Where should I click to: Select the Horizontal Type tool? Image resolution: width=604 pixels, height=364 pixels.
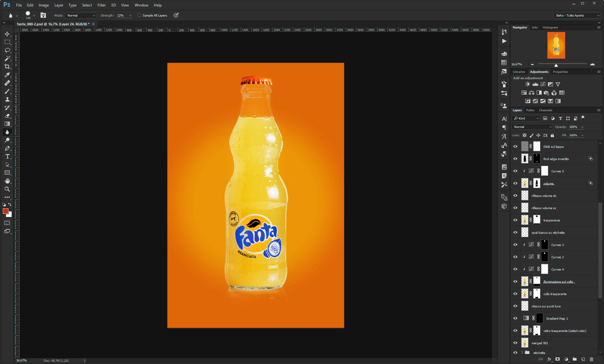coord(7,157)
